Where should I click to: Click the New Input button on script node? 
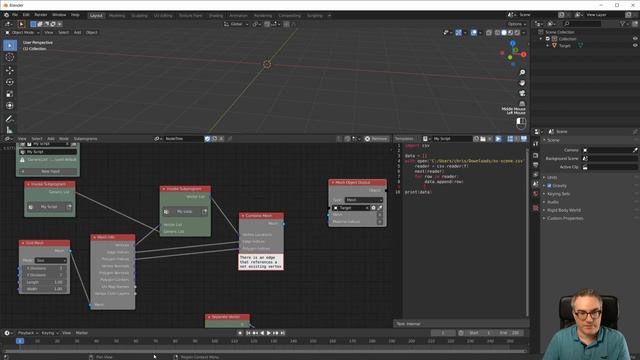click(48, 171)
